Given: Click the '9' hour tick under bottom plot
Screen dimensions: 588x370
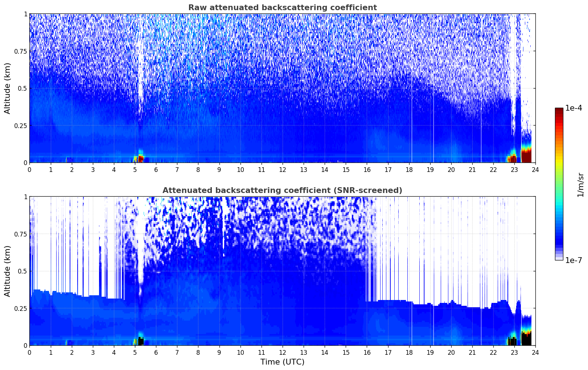Looking at the screenshot, I should pos(219,353).
